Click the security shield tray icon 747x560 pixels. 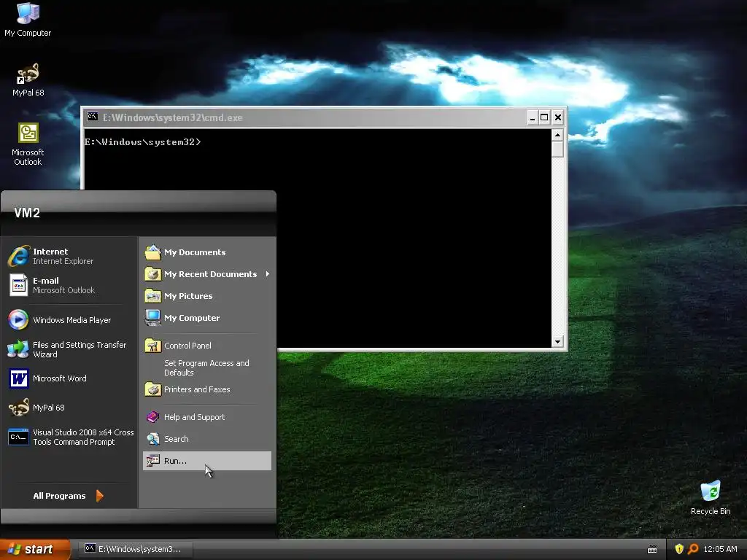(679, 549)
